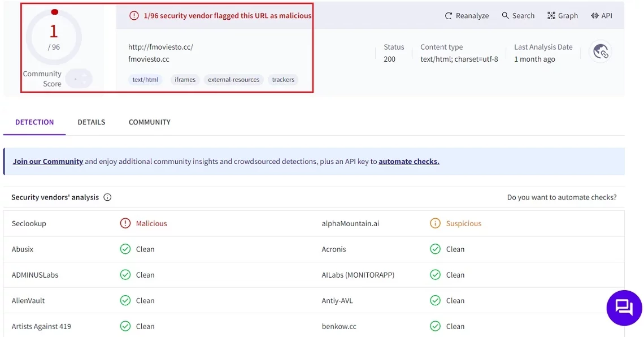Click the community score vote control
The width and height of the screenshot is (644, 337).
[79, 79]
